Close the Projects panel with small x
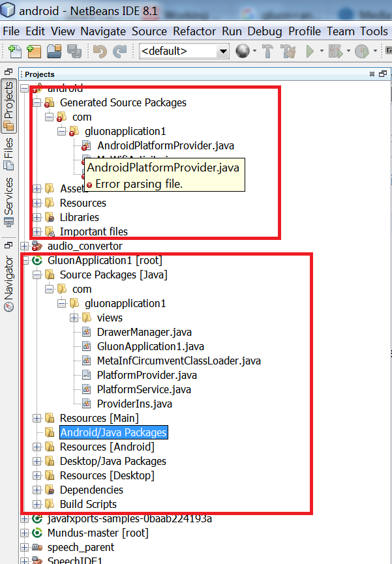This screenshot has width=392, height=564. point(372,74)
